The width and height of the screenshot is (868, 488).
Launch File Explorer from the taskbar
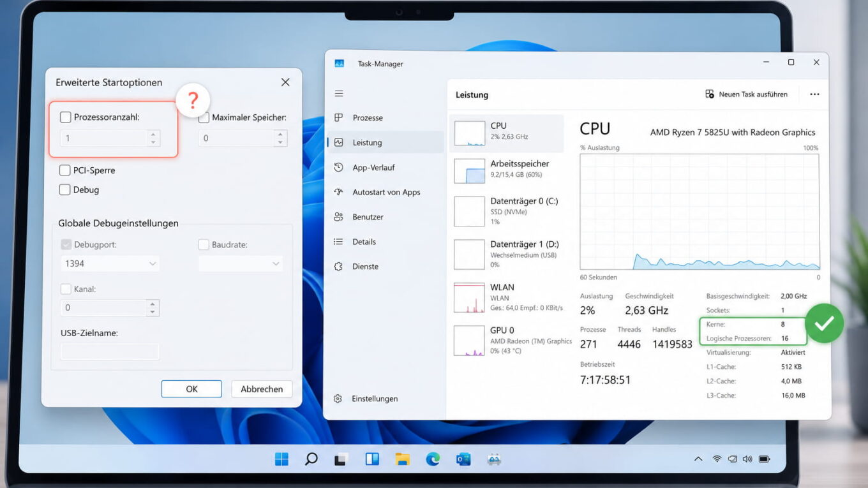point(402,459)
